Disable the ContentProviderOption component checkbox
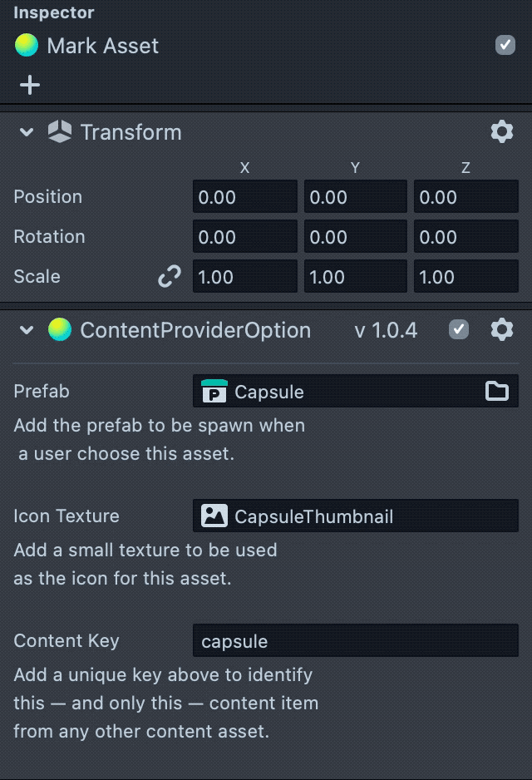This screenshot has width=532, height=780. (458, 330)
